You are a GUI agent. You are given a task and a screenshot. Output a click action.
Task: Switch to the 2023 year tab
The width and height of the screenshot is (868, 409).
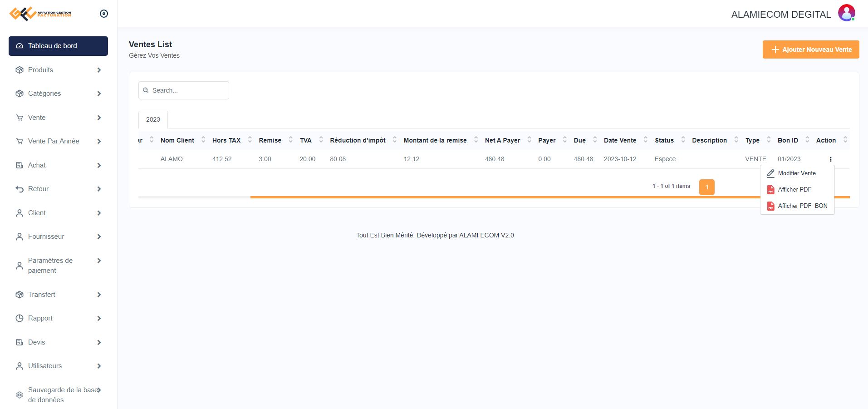[x=153, y=119]
